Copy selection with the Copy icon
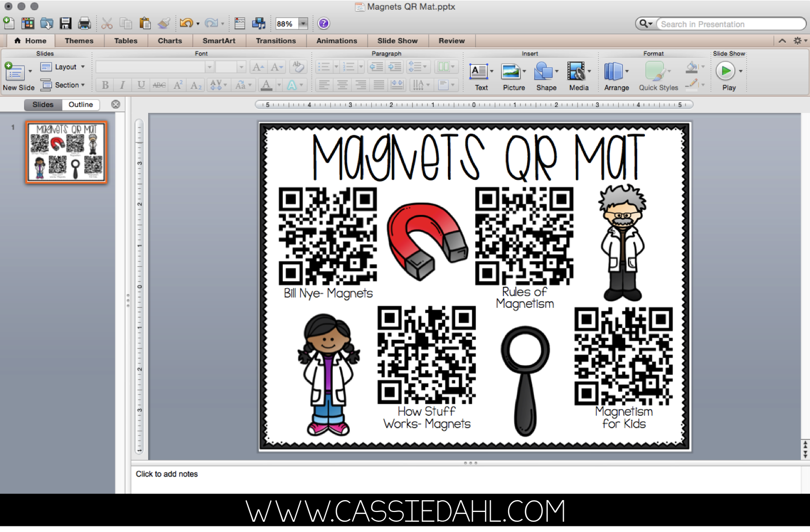The width and height of the screenshot is (810, 532). tap(126, 23)
